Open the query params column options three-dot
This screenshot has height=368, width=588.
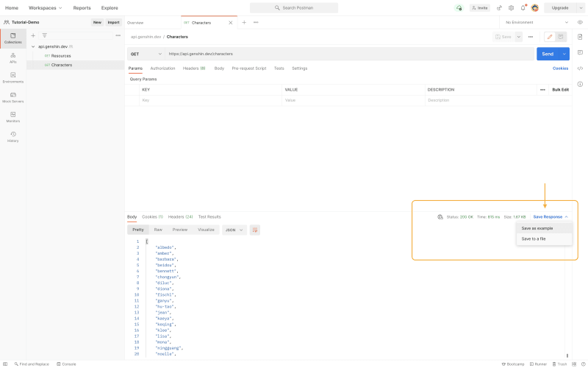[x=542, y=90]
